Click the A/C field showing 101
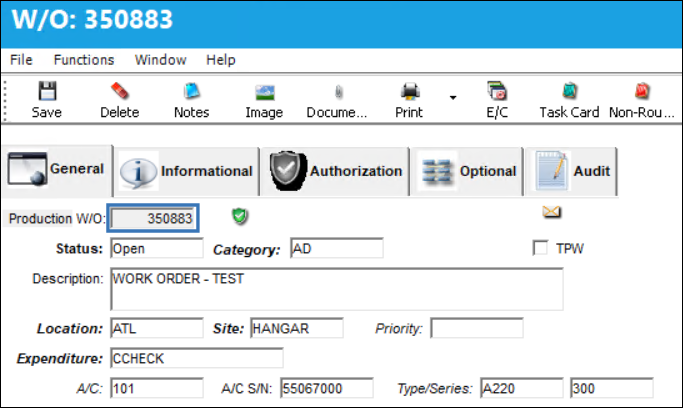Screen dimensions: 683x408 [157, 388]
